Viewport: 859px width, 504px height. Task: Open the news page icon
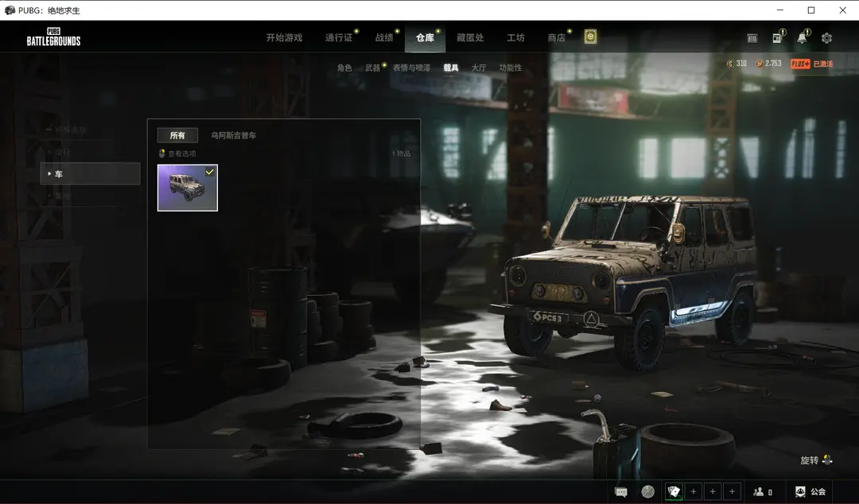[x=777, y=38]
